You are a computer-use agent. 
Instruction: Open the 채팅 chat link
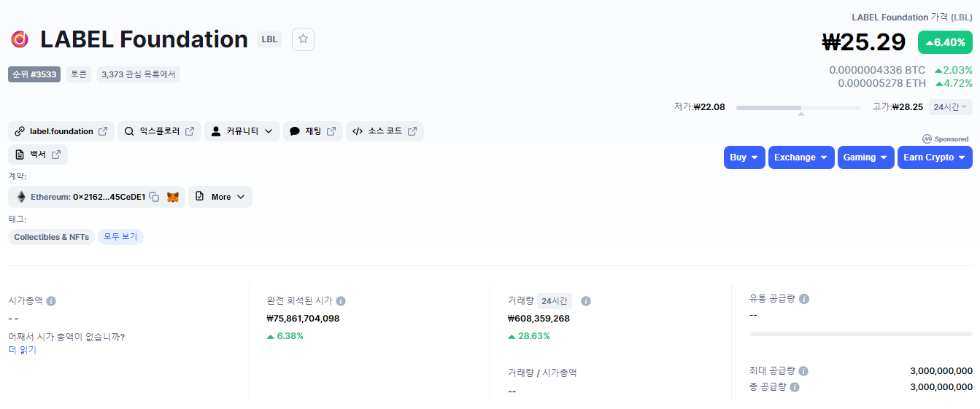tap(313, 131)
